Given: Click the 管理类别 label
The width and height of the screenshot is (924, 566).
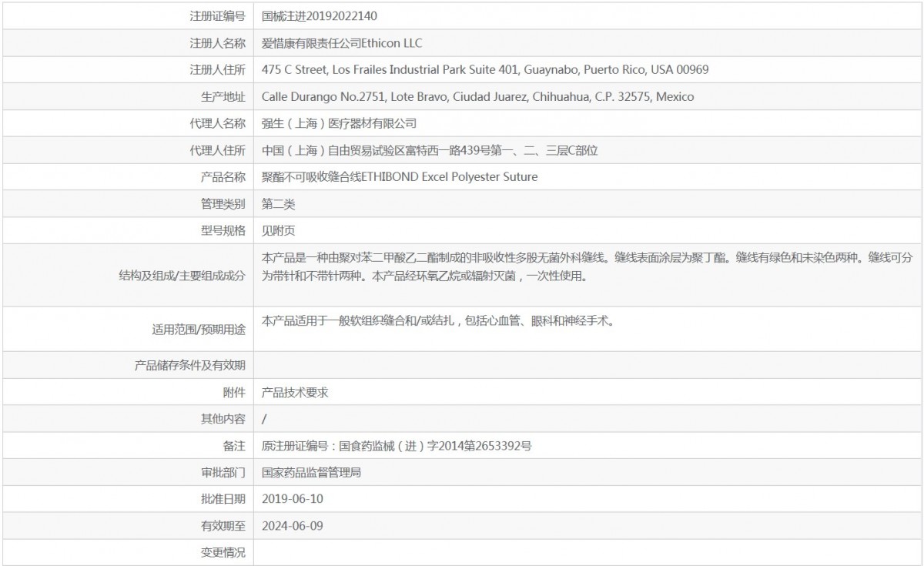Looking at the screenshot, I should point(223,204).
